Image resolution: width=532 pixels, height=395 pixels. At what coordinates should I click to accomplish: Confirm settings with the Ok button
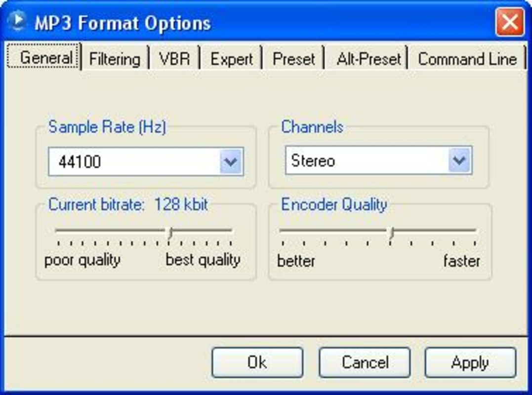pyautogui.click(x=256, y=362)
